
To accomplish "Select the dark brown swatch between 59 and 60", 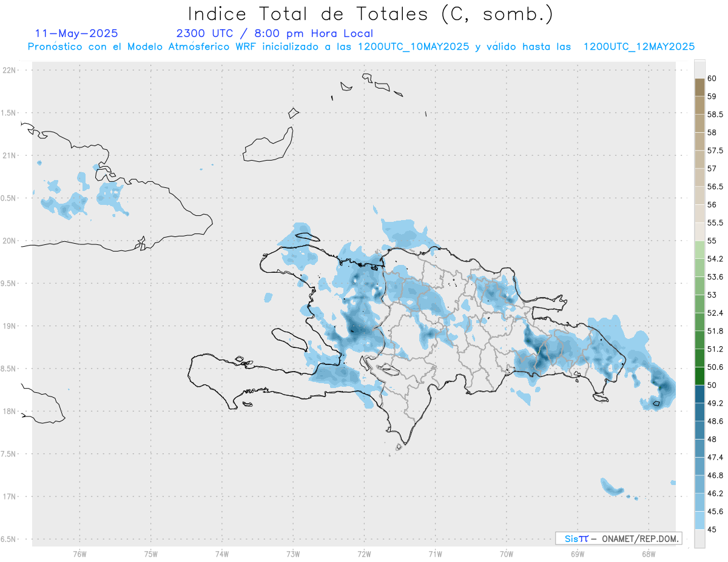I will 699,87.
